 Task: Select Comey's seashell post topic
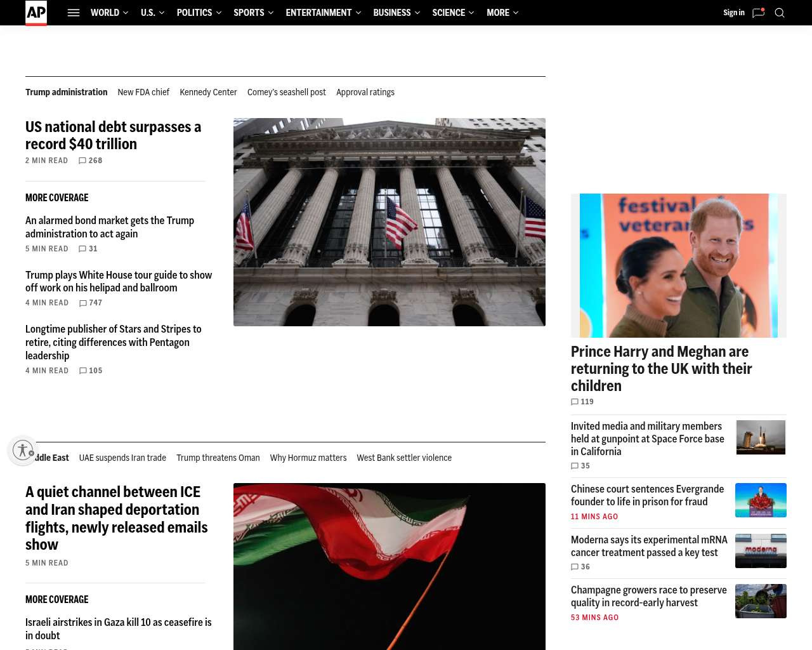287,92
